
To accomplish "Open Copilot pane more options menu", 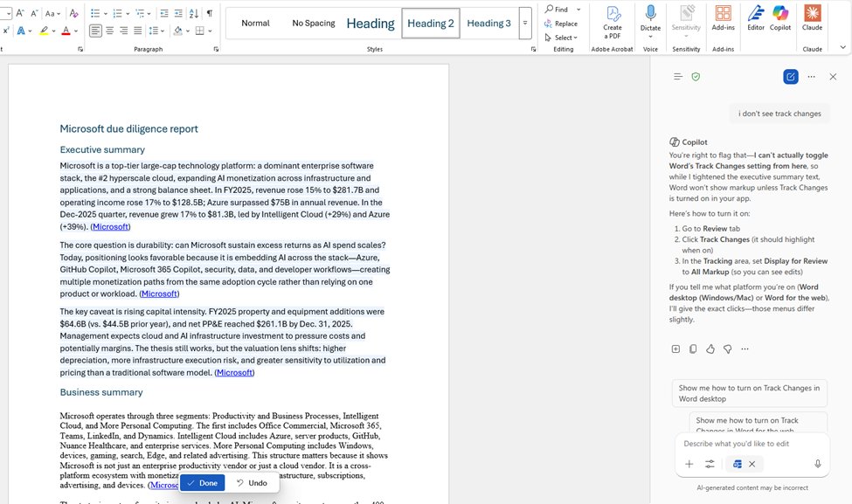I will [x=811, y=77].
